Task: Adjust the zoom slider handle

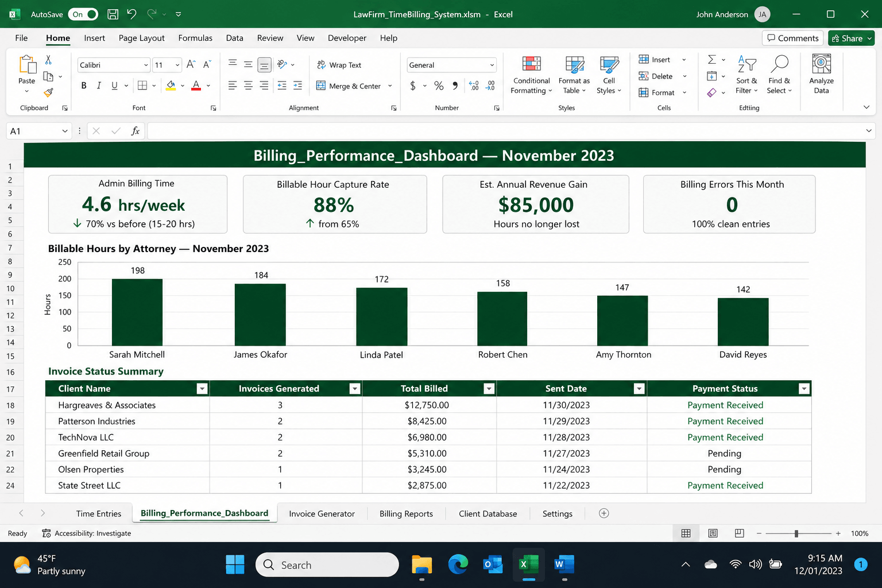Action: point(796,533)
